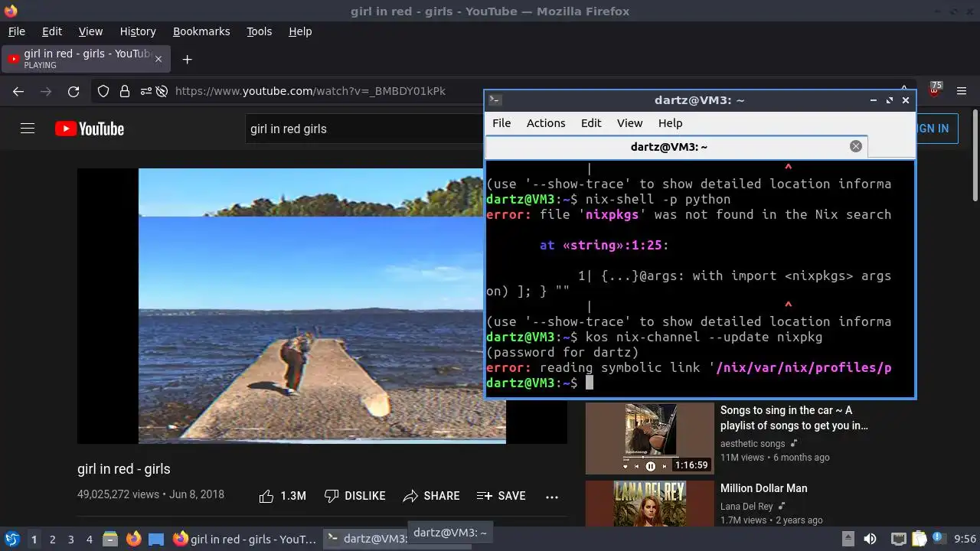Show desktop using taskbar blue icon

pos(156,540)
